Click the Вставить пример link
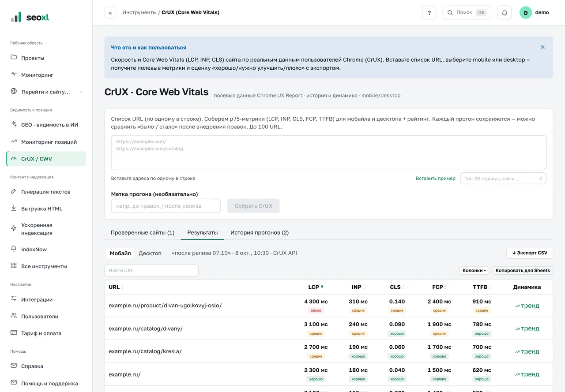 (x=436, y=178)
